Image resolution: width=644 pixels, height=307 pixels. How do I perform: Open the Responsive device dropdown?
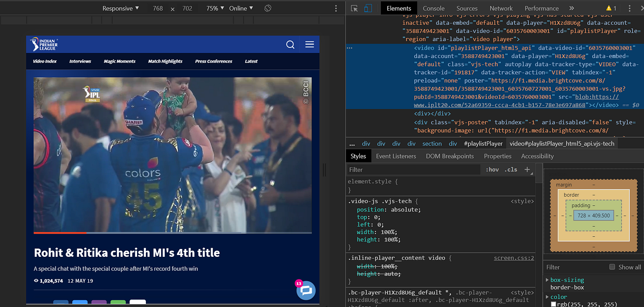[121, 8]
